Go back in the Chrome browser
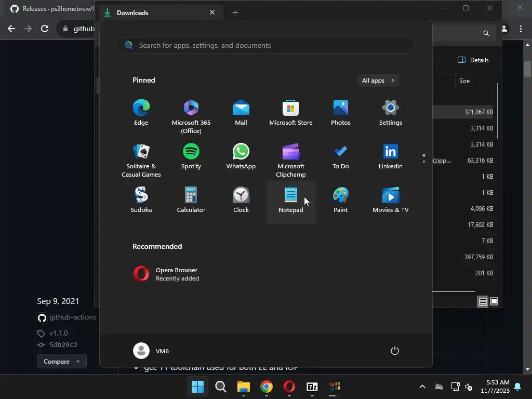 click(11, 29)
